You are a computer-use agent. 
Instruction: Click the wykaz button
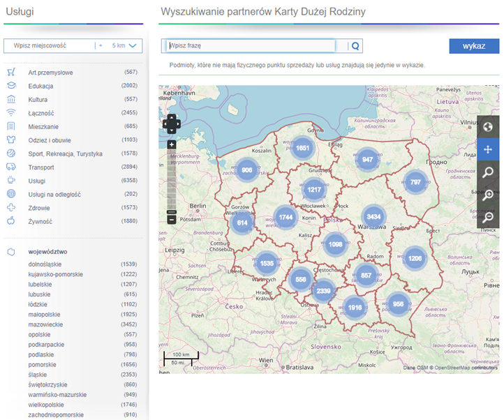click(x=474, y=46)
